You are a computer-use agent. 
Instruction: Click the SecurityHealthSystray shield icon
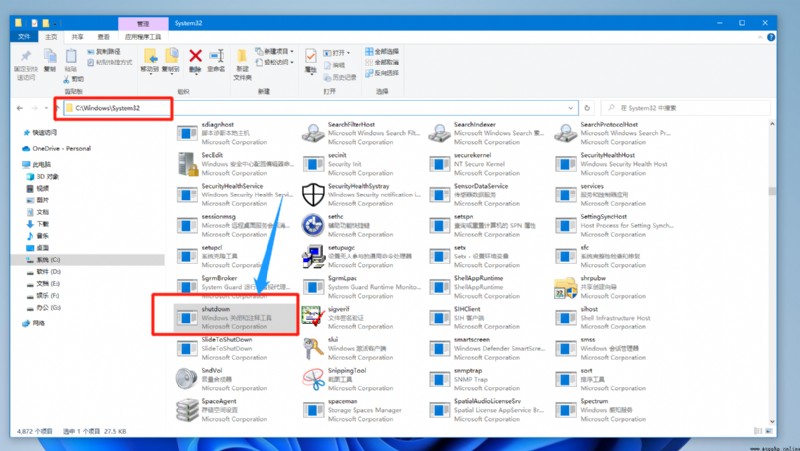pos(313,195)
